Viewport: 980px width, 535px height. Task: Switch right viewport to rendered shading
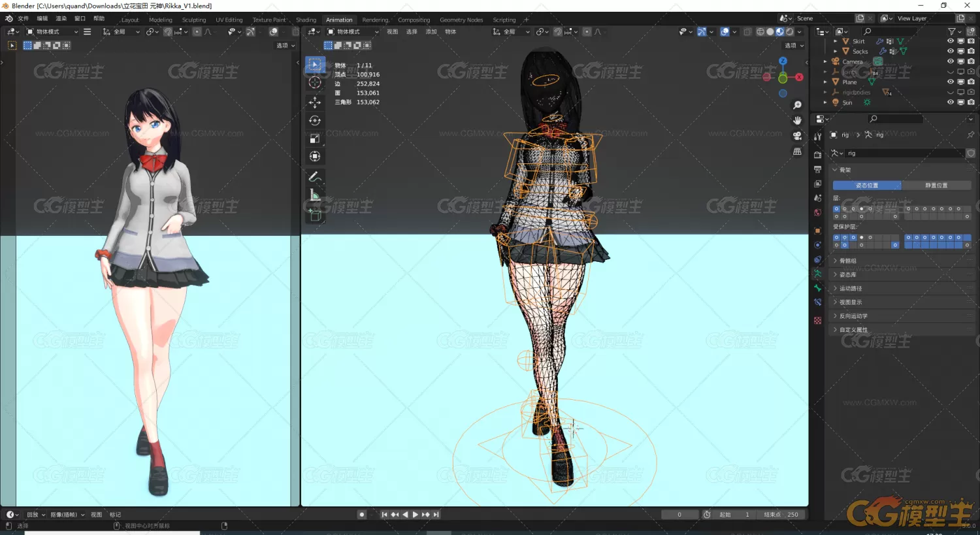click(x=789, y=31)
